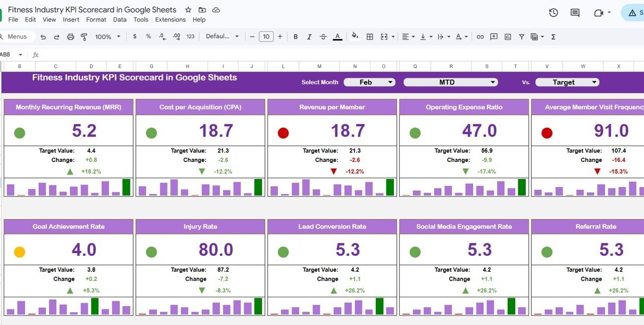This screenshot has height=325, width=644.
Task: Click the undo arrow icon
Action: [x=43, y=37]
